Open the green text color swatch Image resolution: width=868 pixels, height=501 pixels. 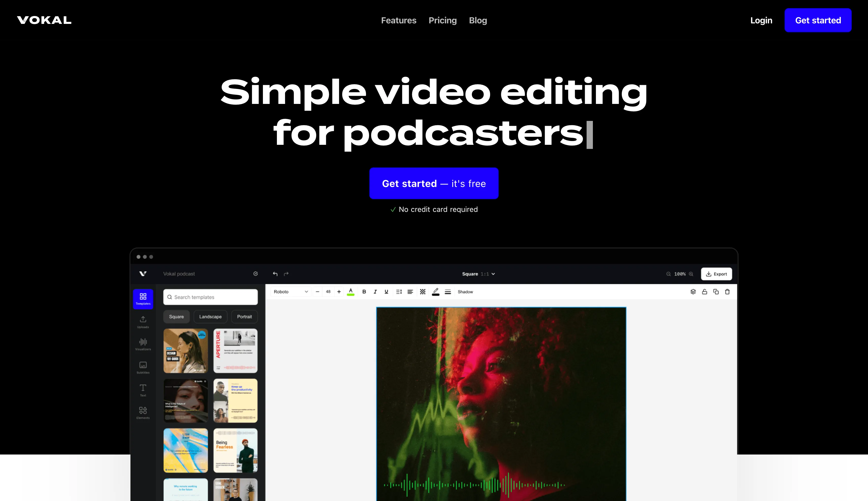pyautogui.click(x=351, y=292)
